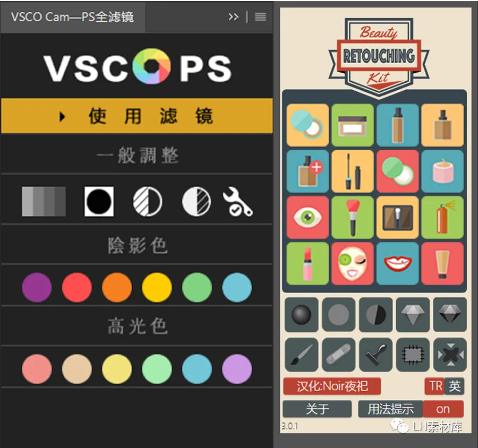Click the makeup brush icon on green
478x448 pixels.
[353, 217]
